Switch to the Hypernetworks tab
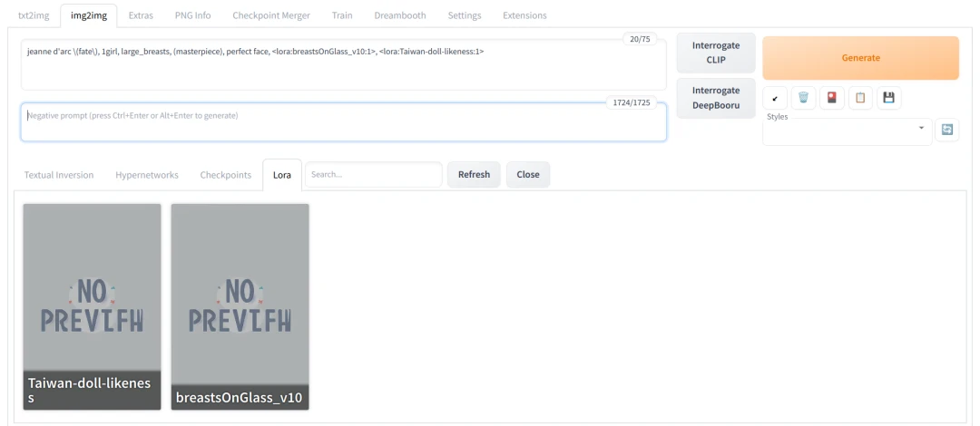 pyautogui.click(x=147, y=175)
